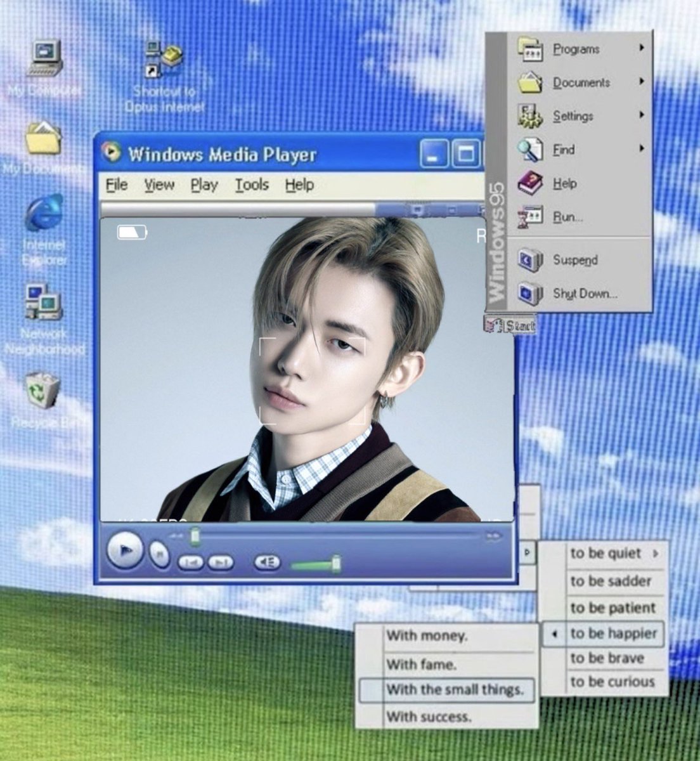Click the green volume slider handle

click(x=336, y=563)
